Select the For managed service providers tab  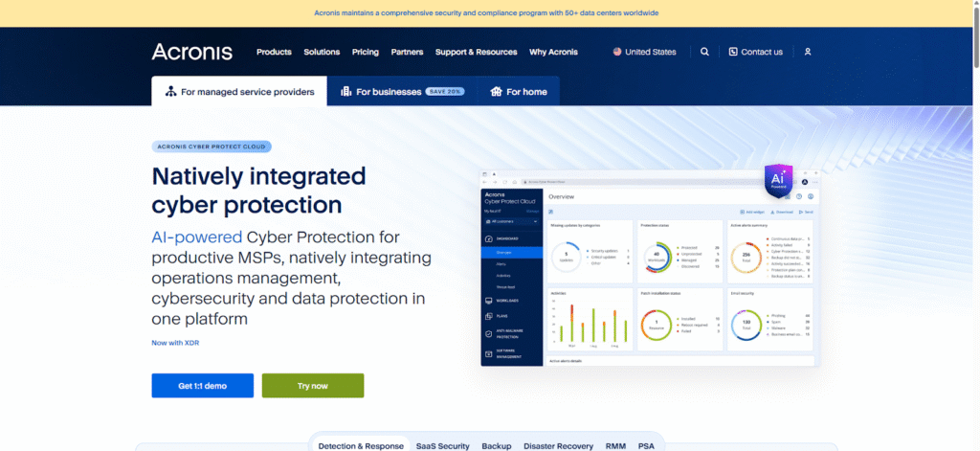[x=239, y=92]
